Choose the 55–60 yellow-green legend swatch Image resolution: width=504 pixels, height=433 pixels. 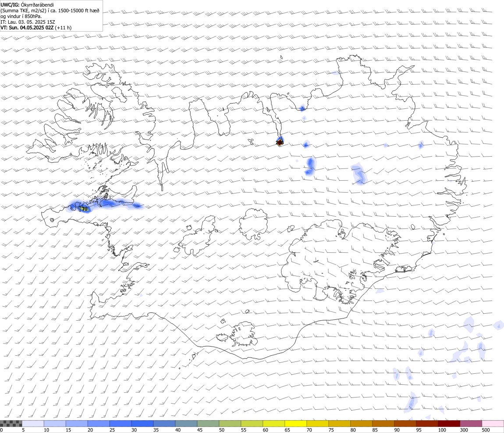[252, 423]
